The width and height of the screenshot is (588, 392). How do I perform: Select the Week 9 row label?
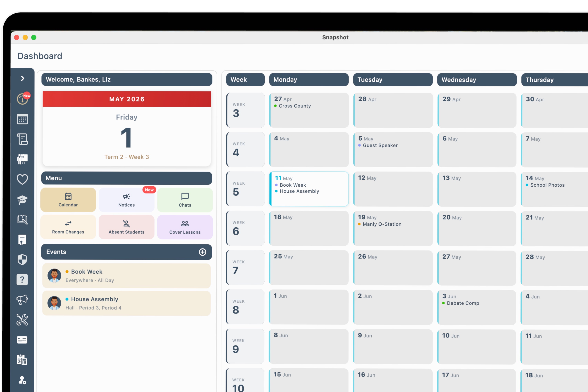click(245, 346)
